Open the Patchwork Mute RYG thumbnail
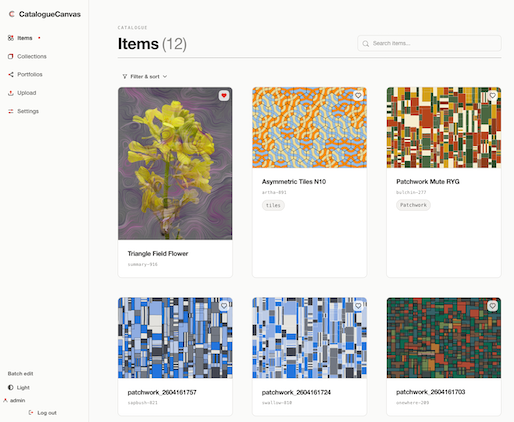Image resolution: width=514 pixels, height=422 pixels. 444,127
